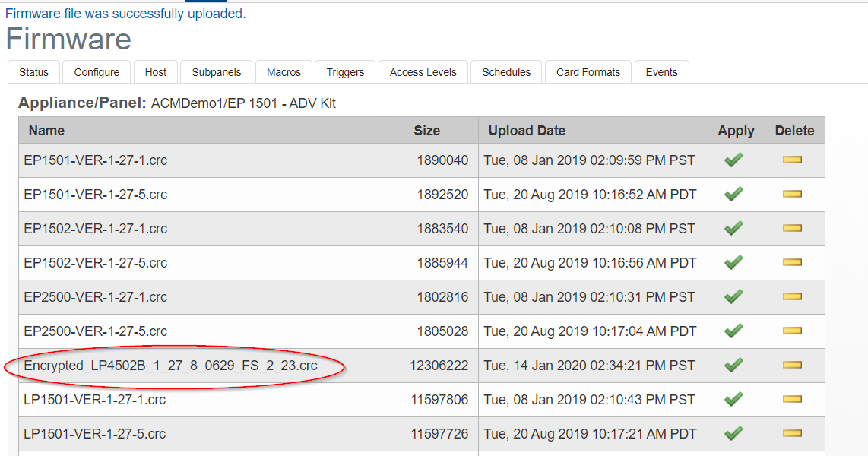Viewport: 868px width, 456px height.
Task: Switch to the Macros tab
Action: [x=284, y=71]
